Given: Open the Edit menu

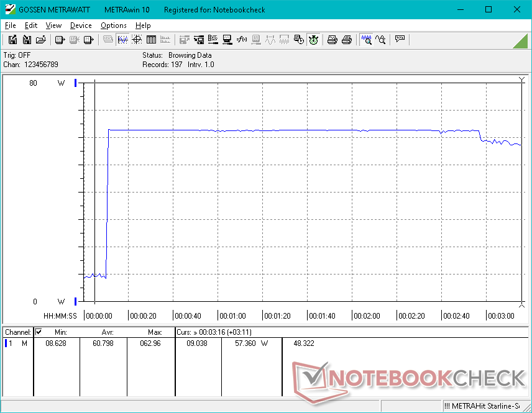Looking at the screenshot, I should [31, 25].
